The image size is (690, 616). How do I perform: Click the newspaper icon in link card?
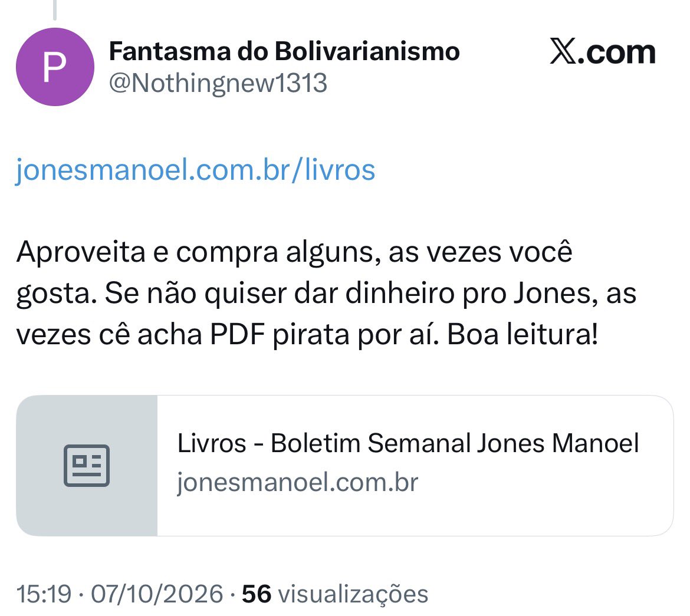click(87, 466)
